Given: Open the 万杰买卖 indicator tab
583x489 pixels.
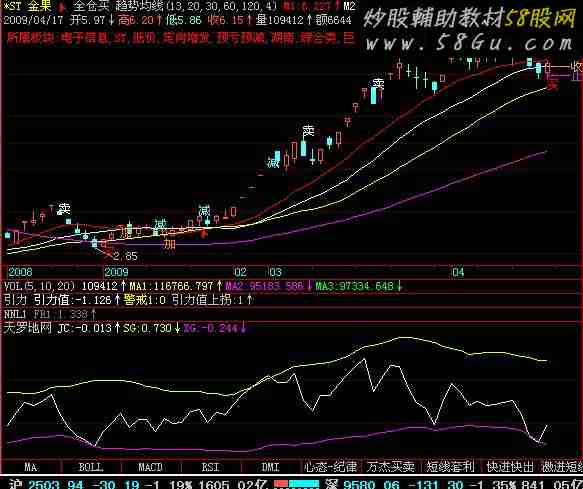Looking at the screenshot, I should point(390,467).
